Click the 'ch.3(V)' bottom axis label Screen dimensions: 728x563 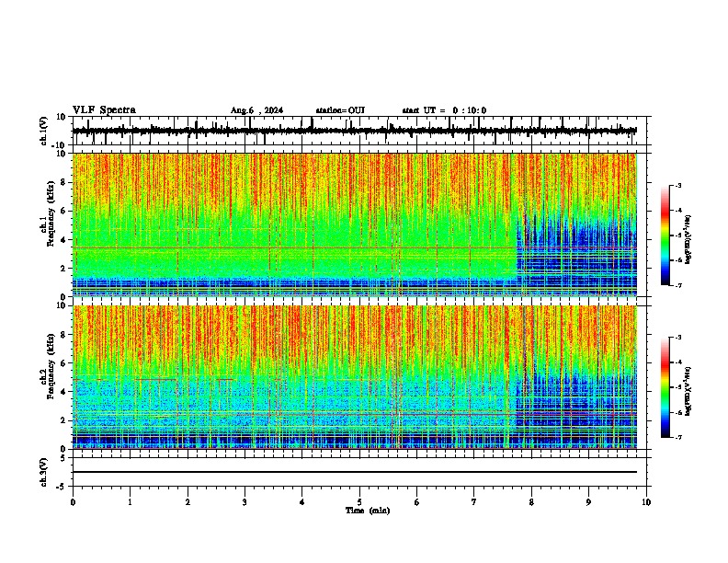(x=44, y=472)
